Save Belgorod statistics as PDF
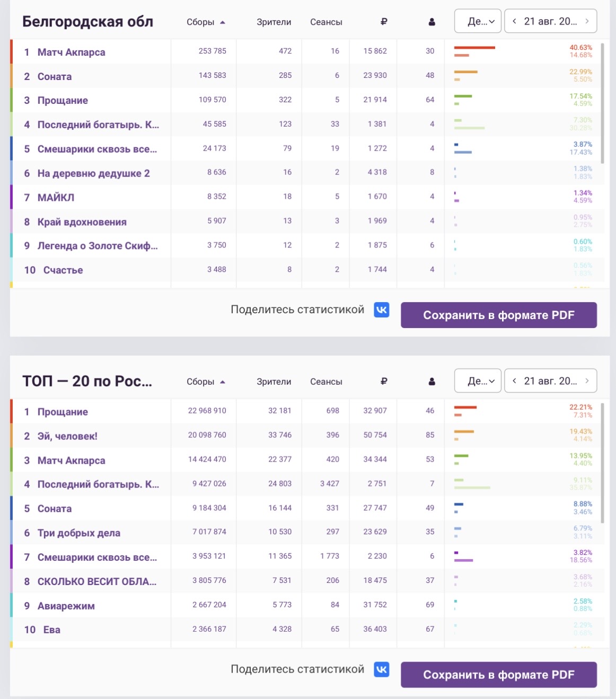616x699 pixels. 499,315
